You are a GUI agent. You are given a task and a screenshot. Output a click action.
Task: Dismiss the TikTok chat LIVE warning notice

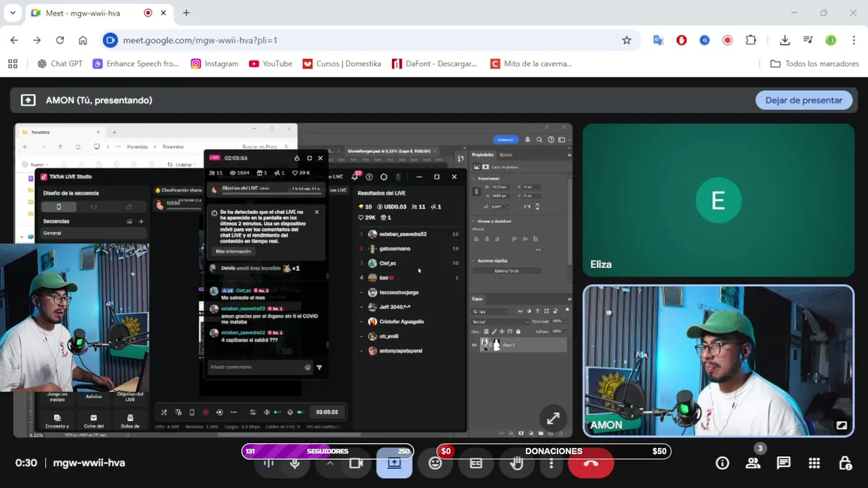(317, 212)
